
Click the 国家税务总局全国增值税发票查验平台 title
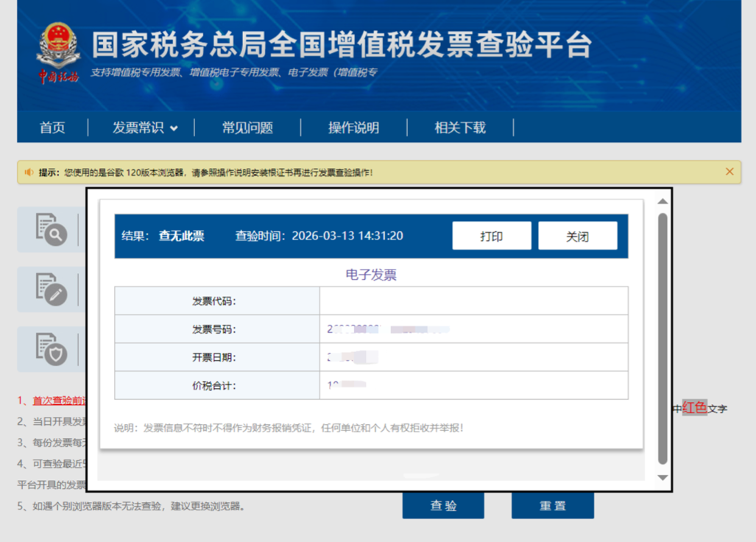coord(342,44)
